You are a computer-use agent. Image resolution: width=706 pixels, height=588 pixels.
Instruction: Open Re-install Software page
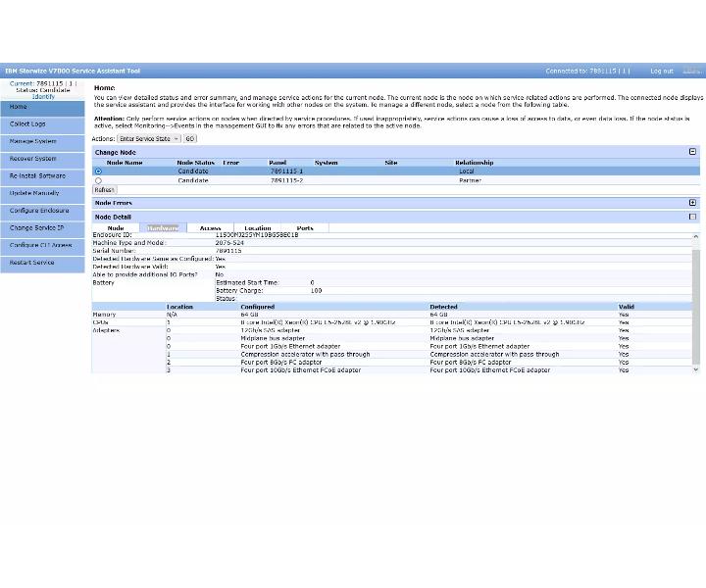pos(42,176)
